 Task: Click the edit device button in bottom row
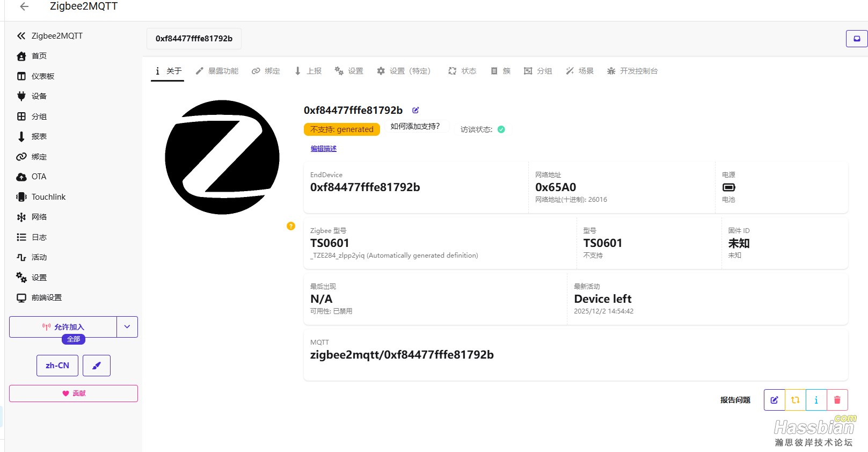(x=774, y=400)
